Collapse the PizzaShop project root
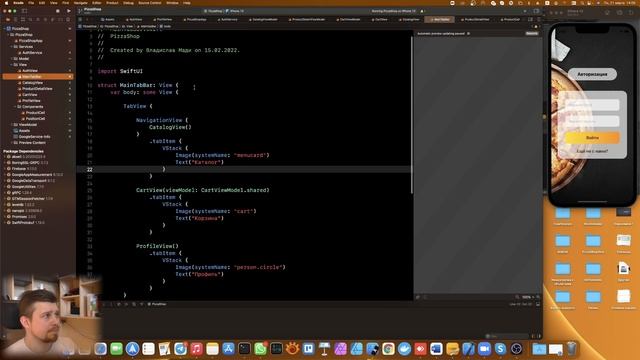Image resolution: width=640 pixels, height=360 pixels. (4, 29)
